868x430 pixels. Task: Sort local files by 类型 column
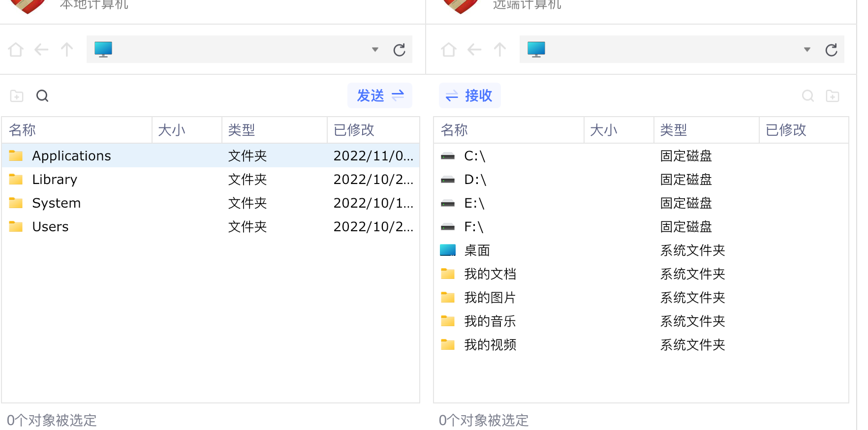(275, 130)
